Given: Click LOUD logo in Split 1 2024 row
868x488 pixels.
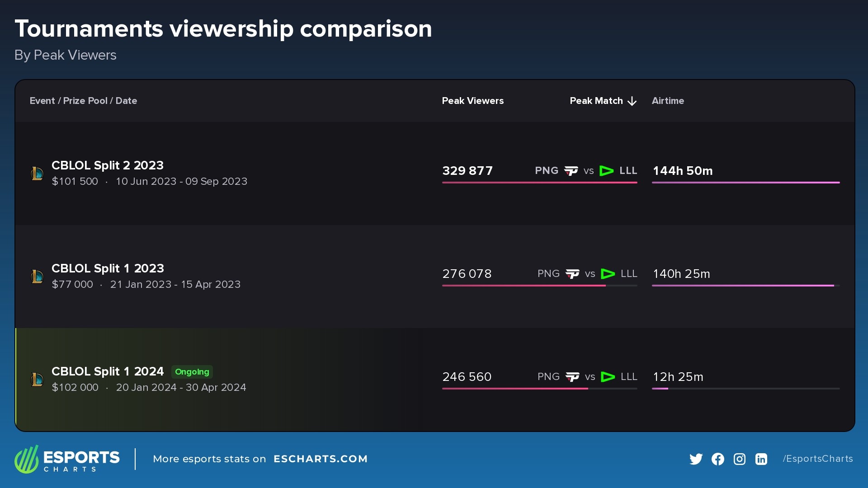Looking at the screenshot, I should 608,377.
